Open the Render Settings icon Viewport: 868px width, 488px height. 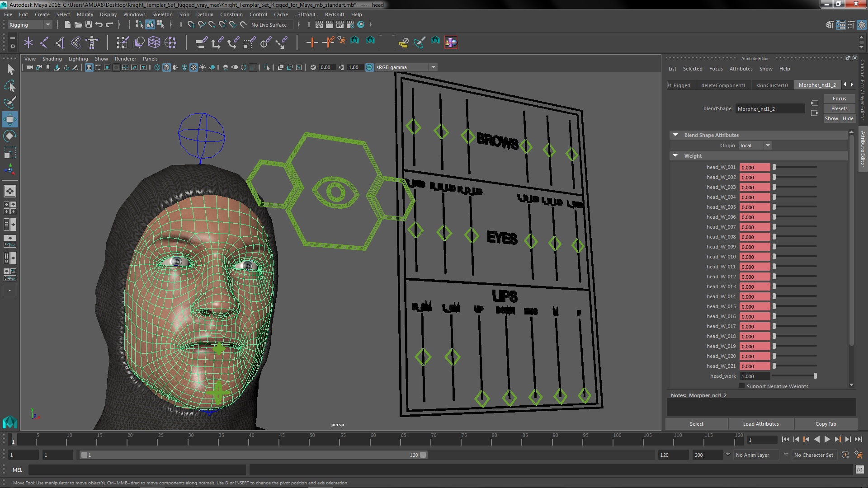tap(350, 25)
